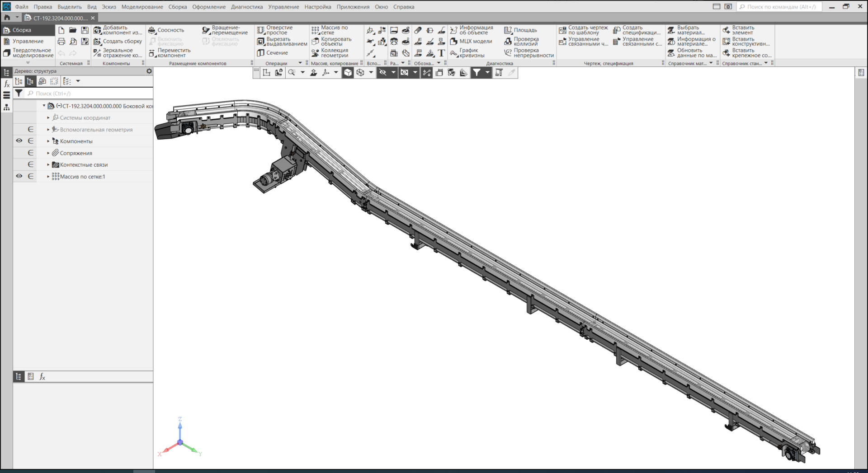The image size is (868, 473).
Task: Open the Моделирование menu
Action: tap(142, 7)
